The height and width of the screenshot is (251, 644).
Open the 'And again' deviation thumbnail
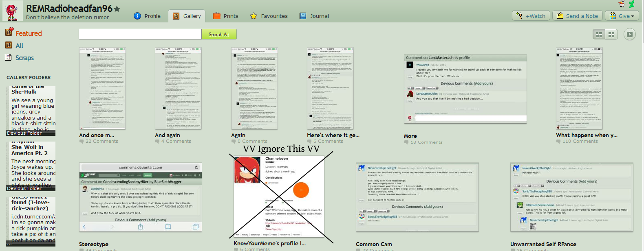point(178,88)
